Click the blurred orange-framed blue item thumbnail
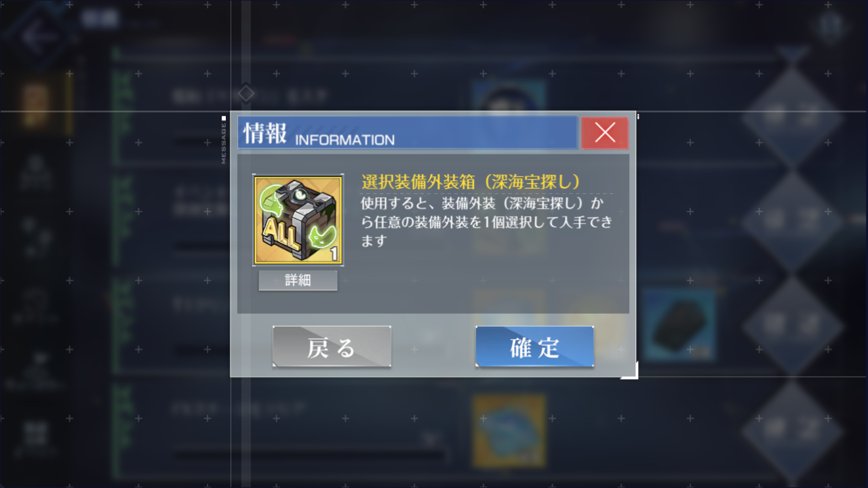868x488 pixels. (509, 430)
